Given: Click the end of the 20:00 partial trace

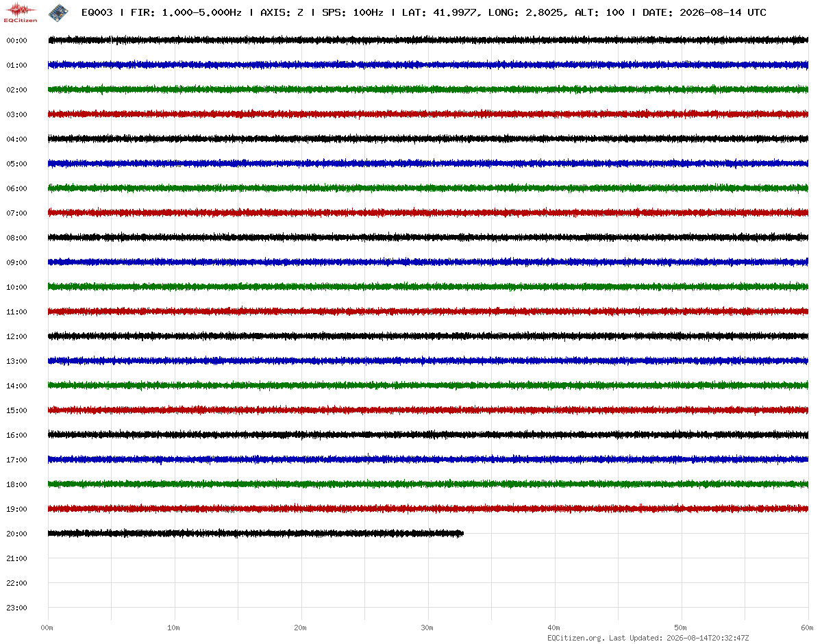Looking at the screenshot, I should click(462, 533).
